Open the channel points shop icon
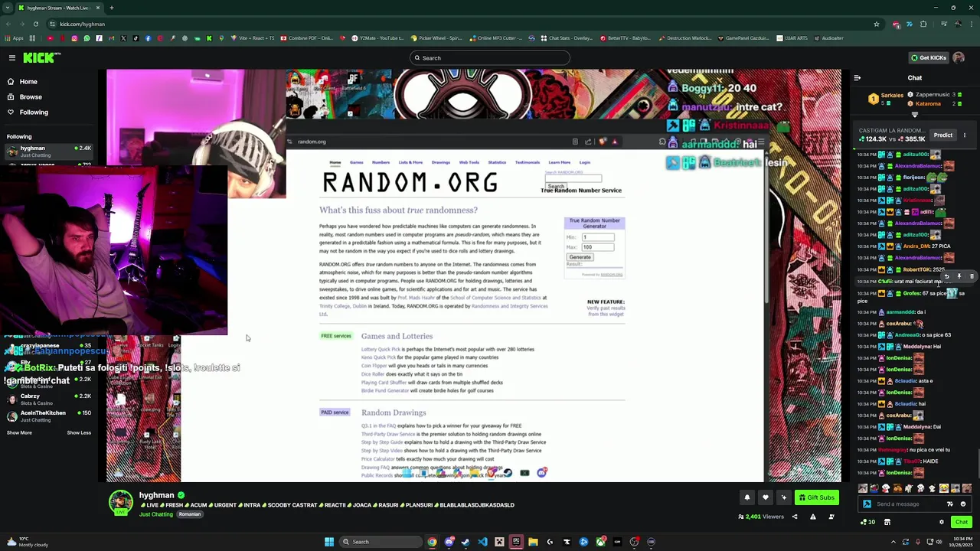The width and height of the screenshot is (980, 551). (887, 522)
